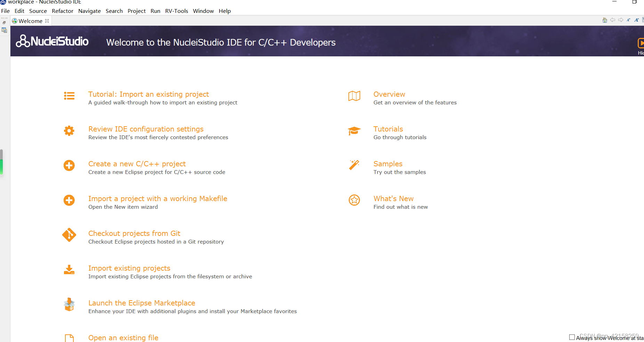Click the increase font size icon
This screenshot has width=644, height=342.
coord(637,20)
